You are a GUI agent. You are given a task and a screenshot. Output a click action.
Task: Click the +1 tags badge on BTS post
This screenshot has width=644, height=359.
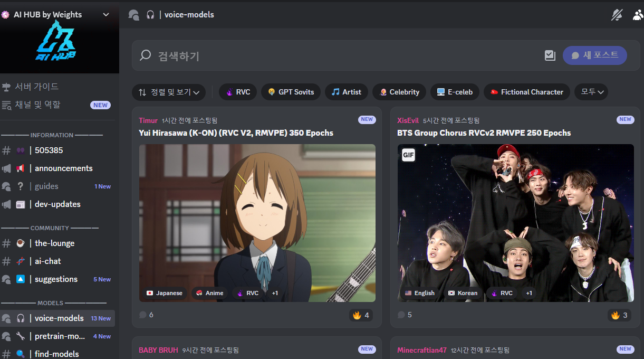click(x=529, y=293)
